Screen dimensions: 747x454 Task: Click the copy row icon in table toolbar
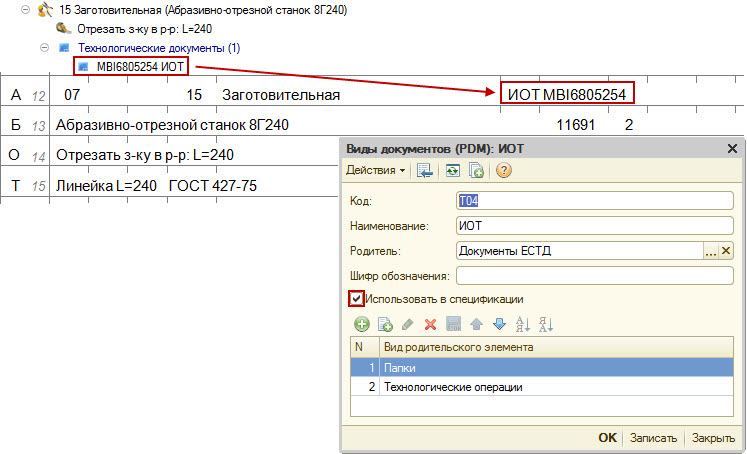pyautogui.click(x=385, y=324)
